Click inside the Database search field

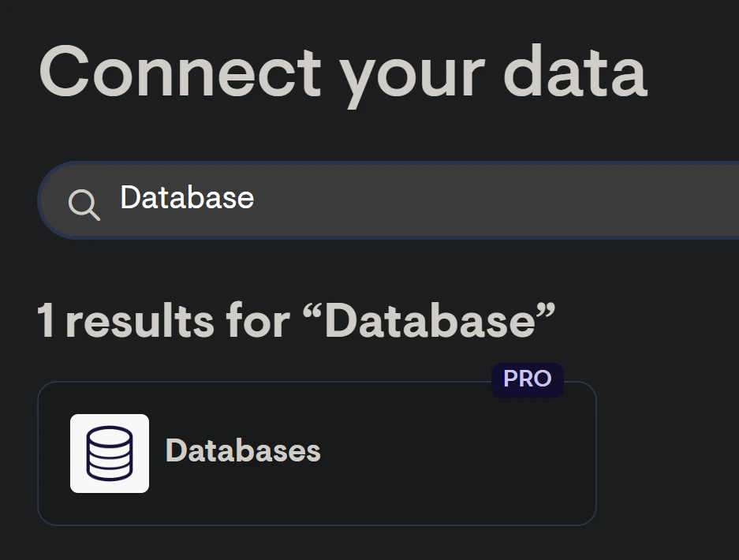pos(355,200)
